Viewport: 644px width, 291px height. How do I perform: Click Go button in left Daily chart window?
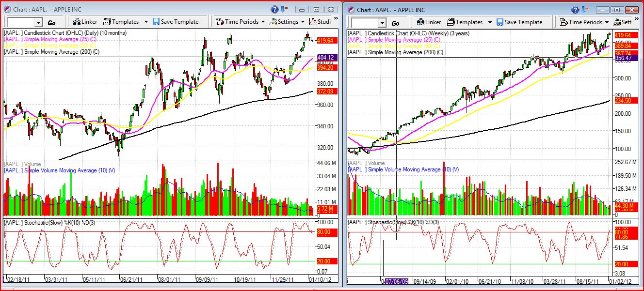[52, 22]
